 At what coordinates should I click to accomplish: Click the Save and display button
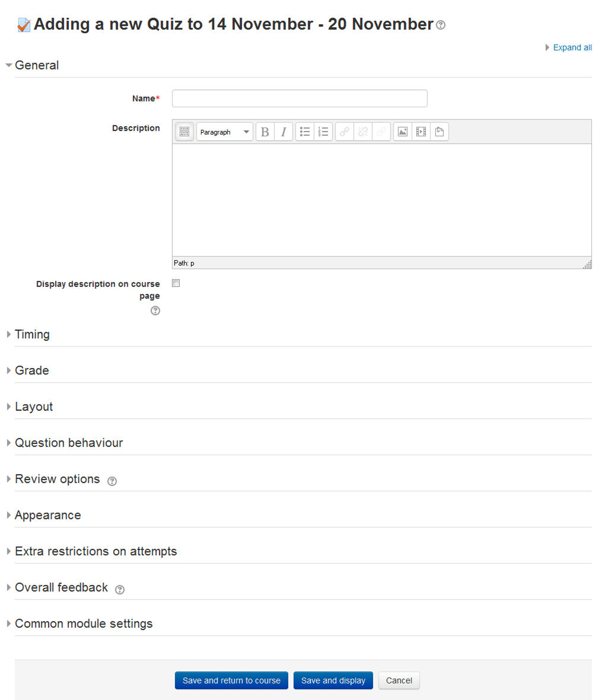[x=350, y=680]
